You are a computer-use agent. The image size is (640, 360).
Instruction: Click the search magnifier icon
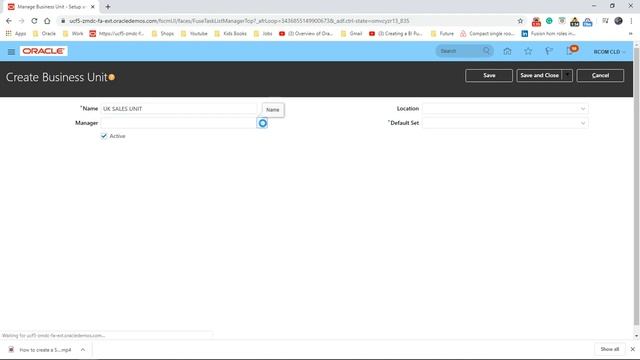pos(486,51)
